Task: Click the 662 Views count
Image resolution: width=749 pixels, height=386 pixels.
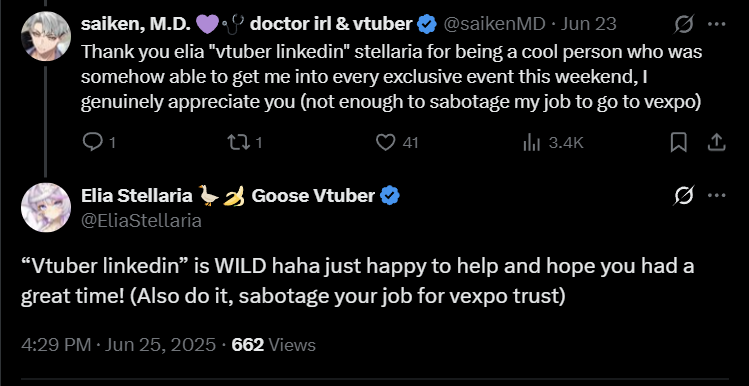Action: pyautogui.click(x=274, y=345)
